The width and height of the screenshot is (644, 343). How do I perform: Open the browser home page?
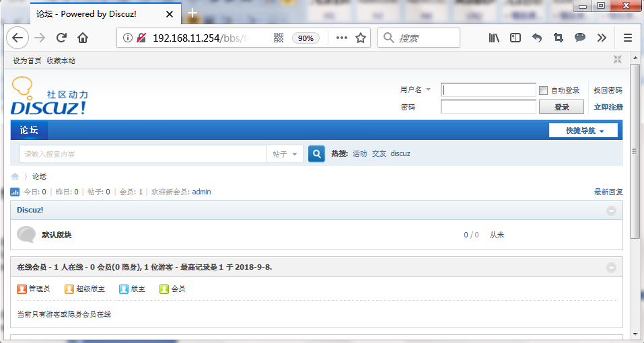click(x=83, y=38)
